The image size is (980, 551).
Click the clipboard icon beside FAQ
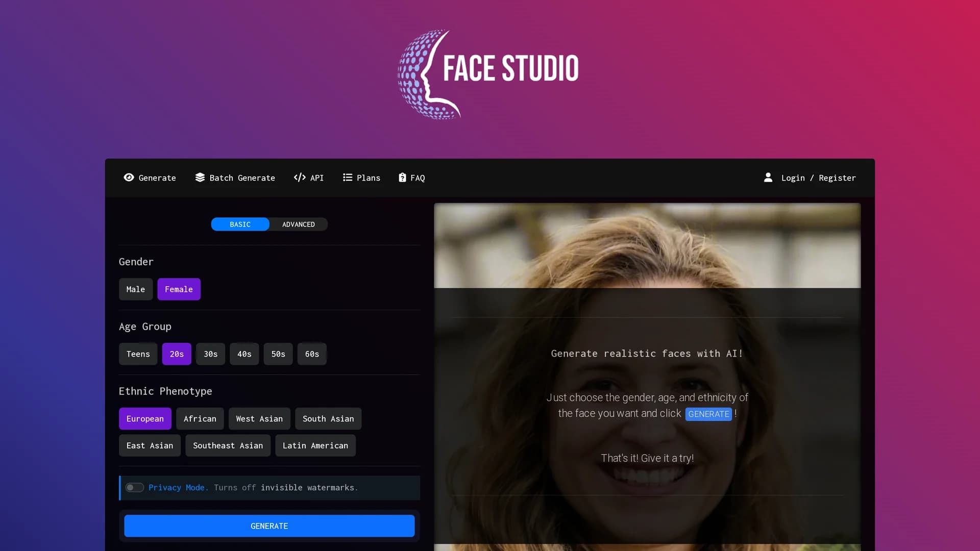pos(402,177)
